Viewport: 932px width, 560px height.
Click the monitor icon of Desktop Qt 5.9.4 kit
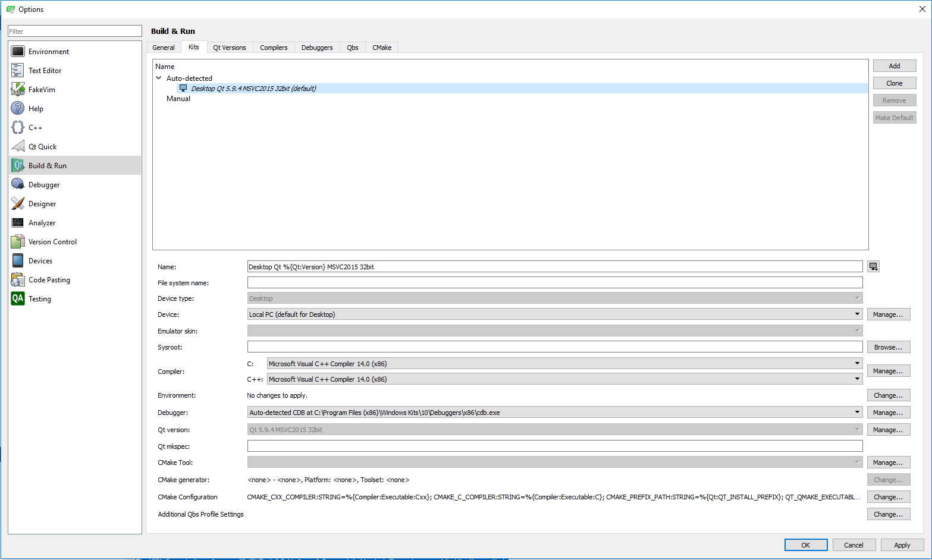click(183, 88)
